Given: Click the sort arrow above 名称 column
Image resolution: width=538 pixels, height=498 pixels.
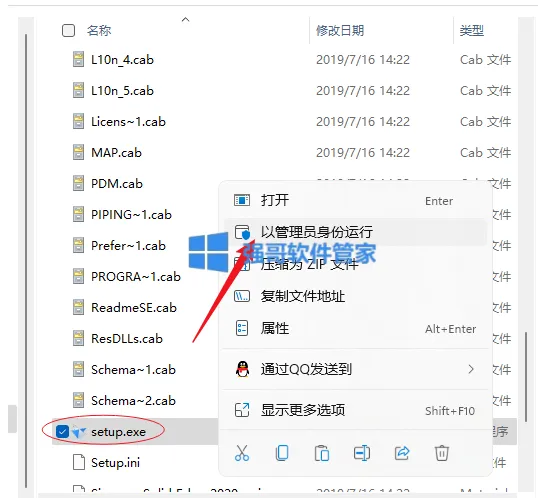Looking at the screenshot, I should (x=185, y=20).
